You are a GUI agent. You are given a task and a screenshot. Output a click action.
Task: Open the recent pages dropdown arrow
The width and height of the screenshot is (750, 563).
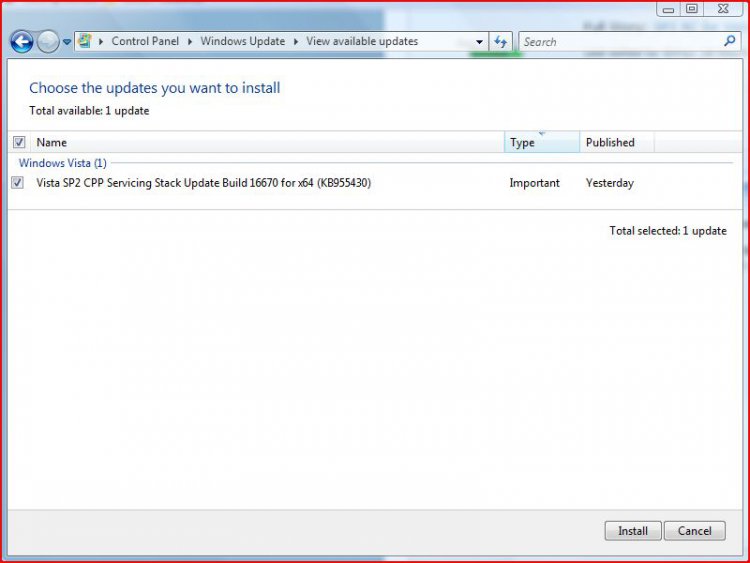[66, 42]
